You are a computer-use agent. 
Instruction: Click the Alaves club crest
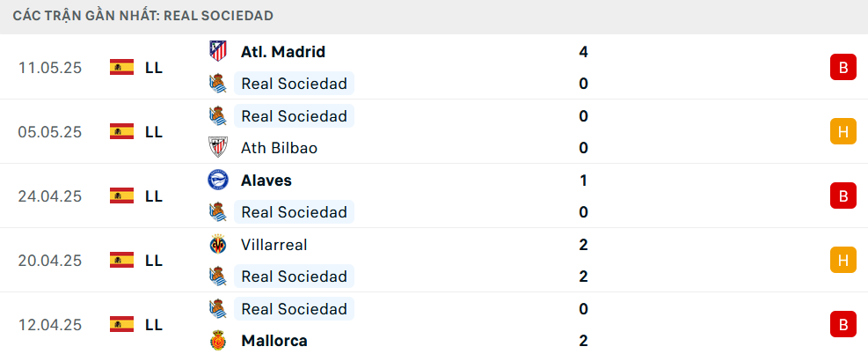[217, 180]
